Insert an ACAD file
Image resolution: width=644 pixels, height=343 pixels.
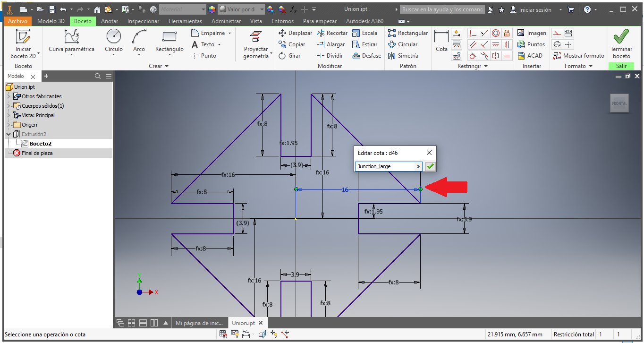tap(530, 56)
